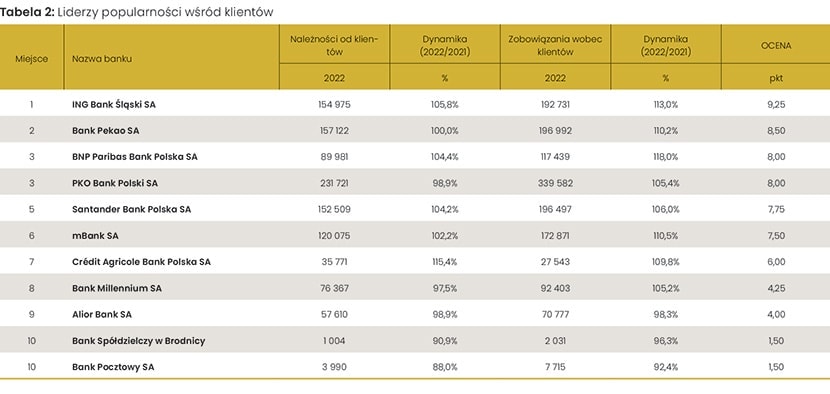The width and height of the screenshot is (830, 394).
Task: Click the OCENA column header
Action: pos(776,46)
